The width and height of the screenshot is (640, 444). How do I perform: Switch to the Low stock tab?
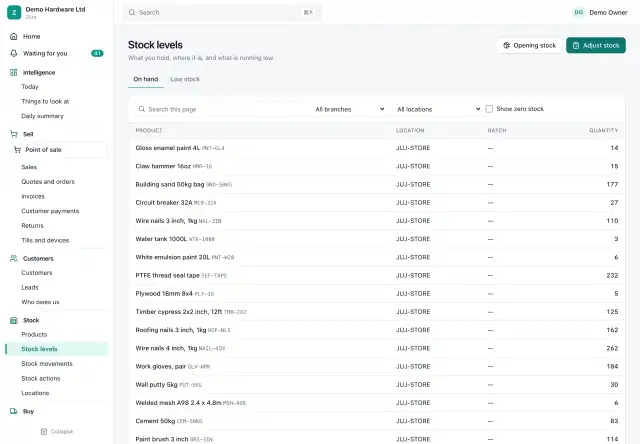185,79
